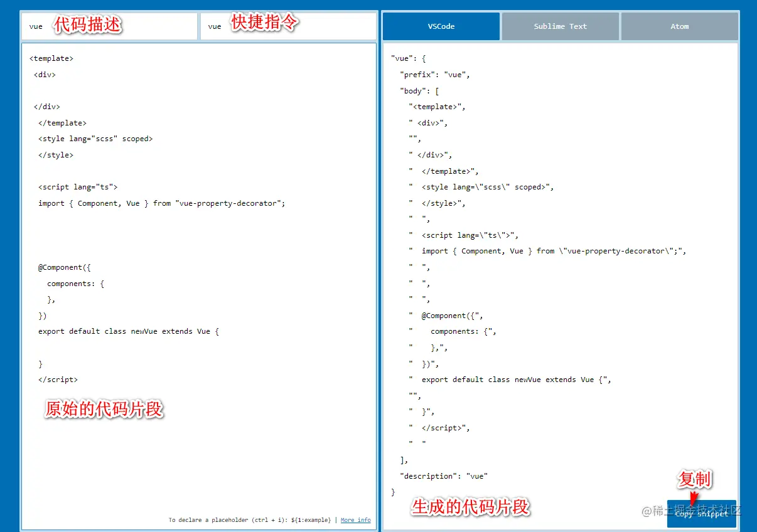757x532 pixels.
Task: Click the line "<template>" in source editor
Action: [x=51, y=58]
